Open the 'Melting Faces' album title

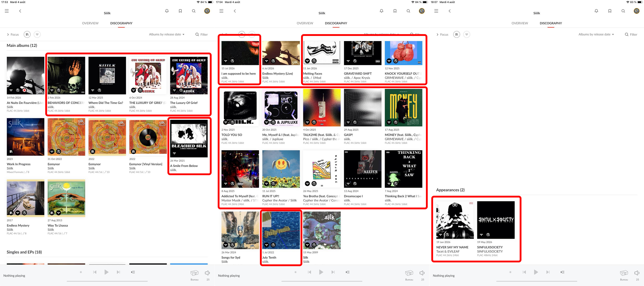[313, 74]
